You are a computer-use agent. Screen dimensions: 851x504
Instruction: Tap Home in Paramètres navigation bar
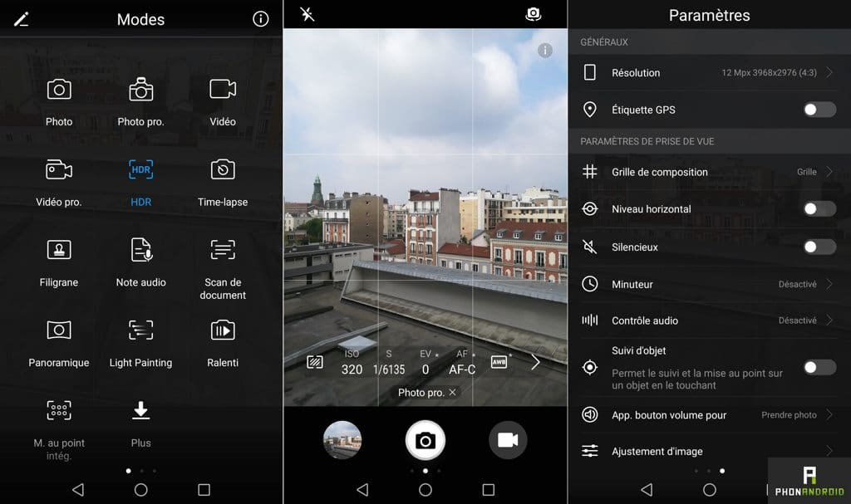tap(710, 490)
